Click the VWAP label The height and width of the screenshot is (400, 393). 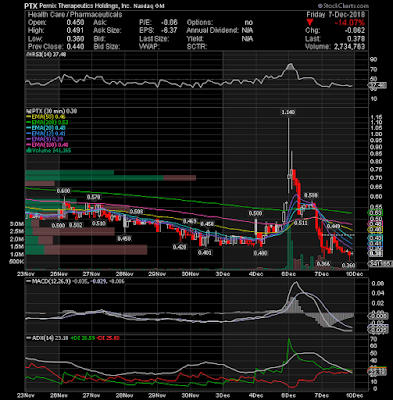(149, 47)
